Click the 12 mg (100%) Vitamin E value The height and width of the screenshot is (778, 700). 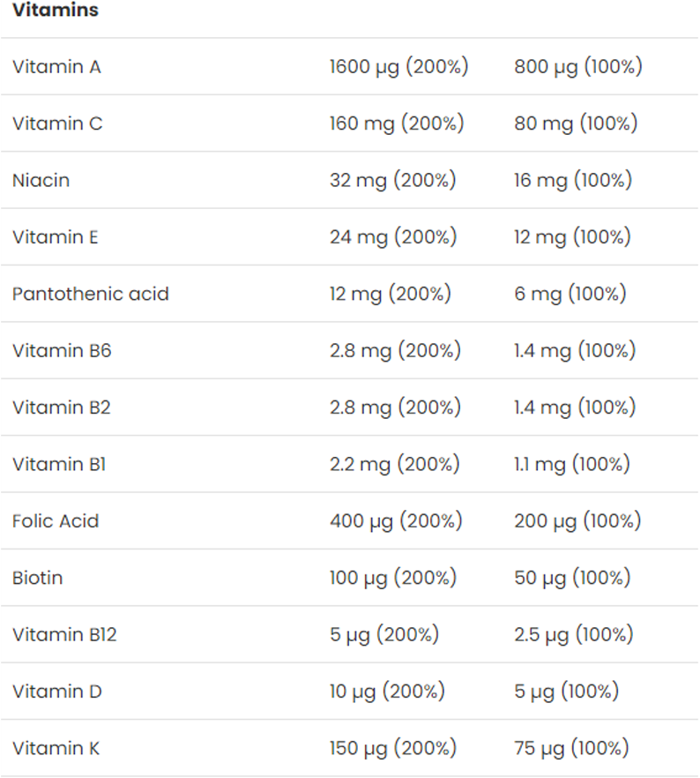click(x=572, y=236)
